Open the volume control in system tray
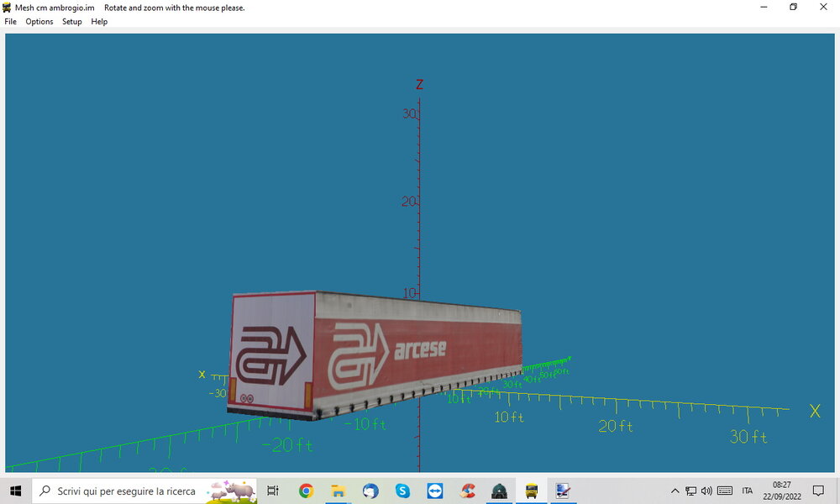The height and width of the screenshot is (504, 840). tap(706, 491)
